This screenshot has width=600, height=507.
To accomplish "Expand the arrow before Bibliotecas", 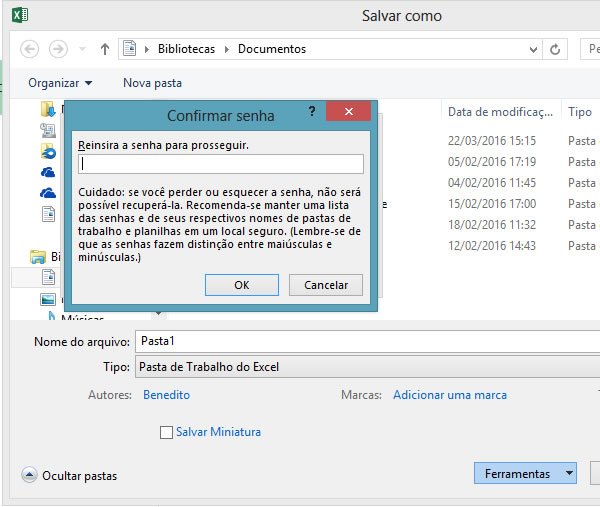I will pos(147,49).
